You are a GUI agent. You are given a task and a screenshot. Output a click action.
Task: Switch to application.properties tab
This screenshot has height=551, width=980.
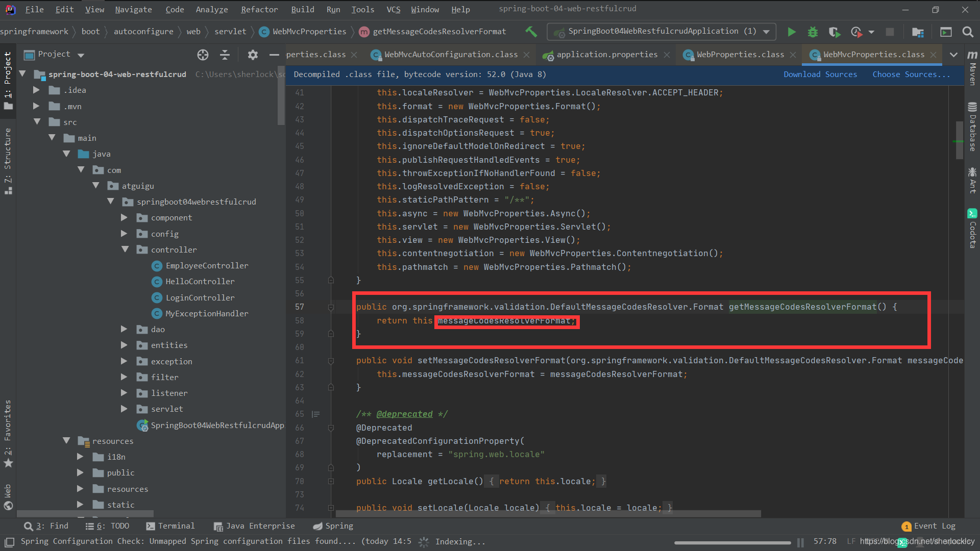pos(606,55)
